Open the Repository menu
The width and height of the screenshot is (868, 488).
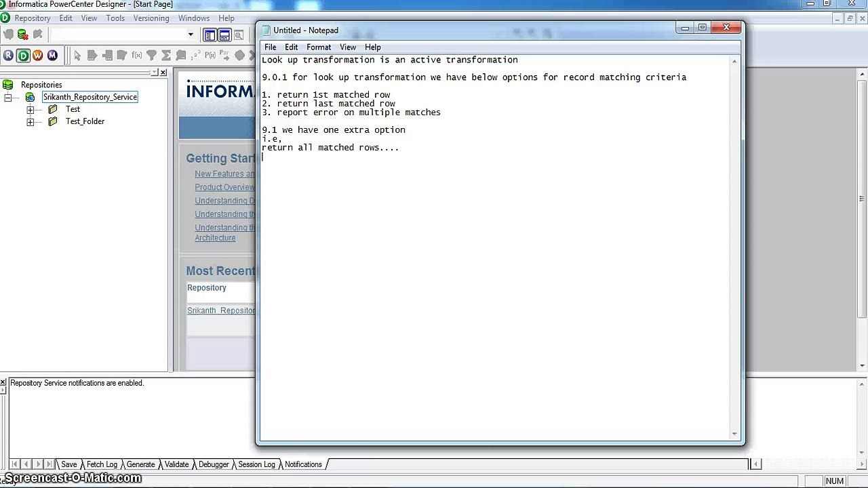pos(32,18)
